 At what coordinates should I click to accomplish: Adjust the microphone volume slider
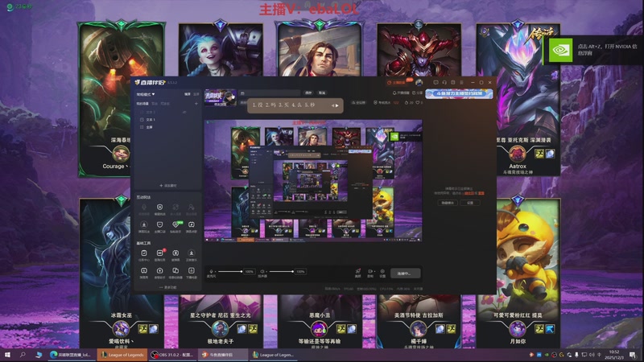[229, 272]
